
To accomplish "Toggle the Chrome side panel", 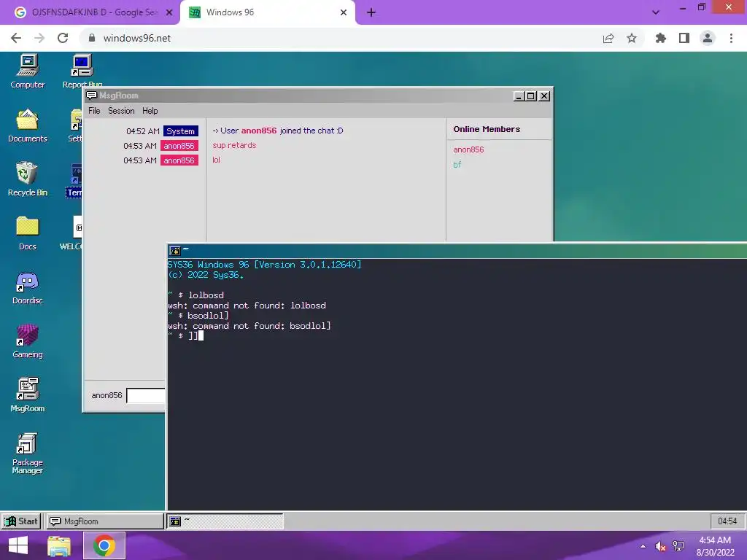I will (684, 38).
